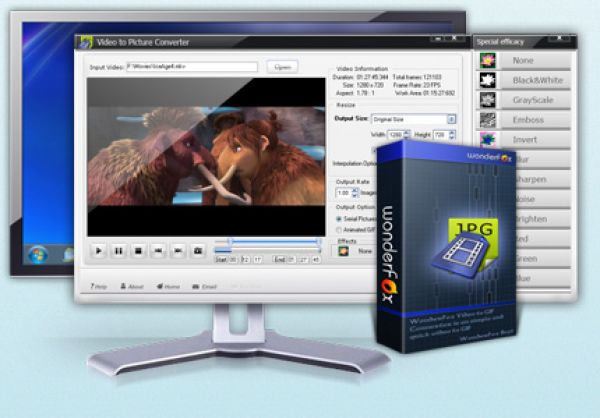This screenshot has height=418, width=600.
Task: Click the Width value field
Action: [x=396, y=135]
